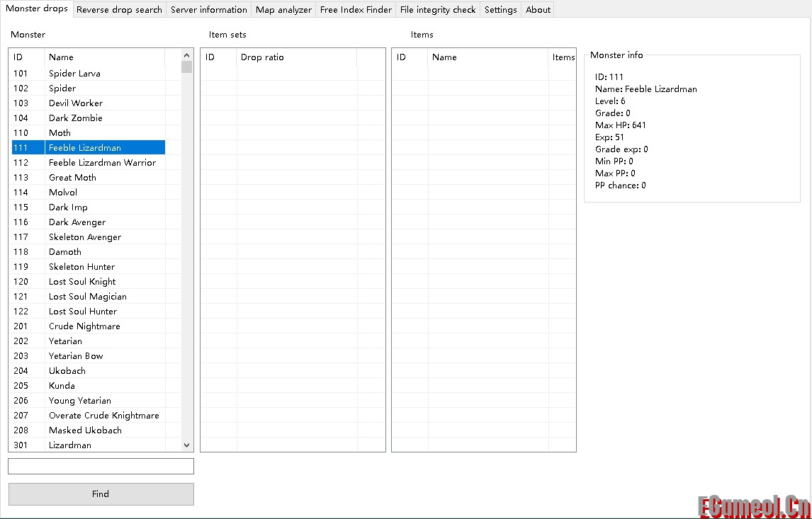Screen dimensions: 812x519
Task: Open the File integrity check tab
Action: [438, 10]
